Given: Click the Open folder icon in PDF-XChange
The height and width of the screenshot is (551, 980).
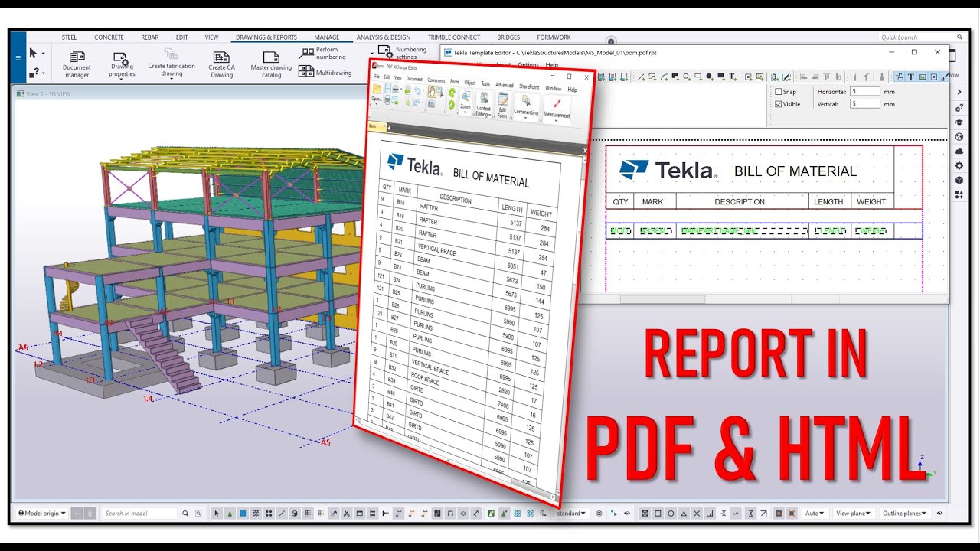Looking at the screenshot, I should [376, 89].
